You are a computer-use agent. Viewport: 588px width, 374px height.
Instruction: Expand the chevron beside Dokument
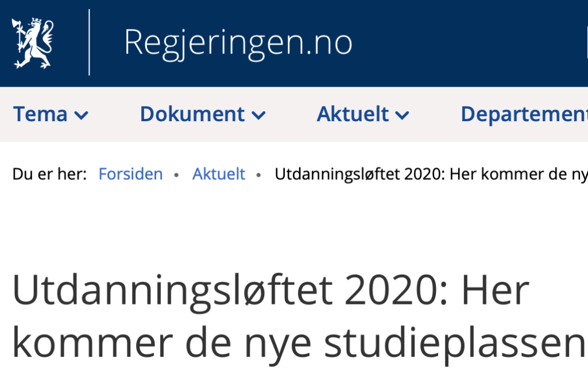point(258,115)
